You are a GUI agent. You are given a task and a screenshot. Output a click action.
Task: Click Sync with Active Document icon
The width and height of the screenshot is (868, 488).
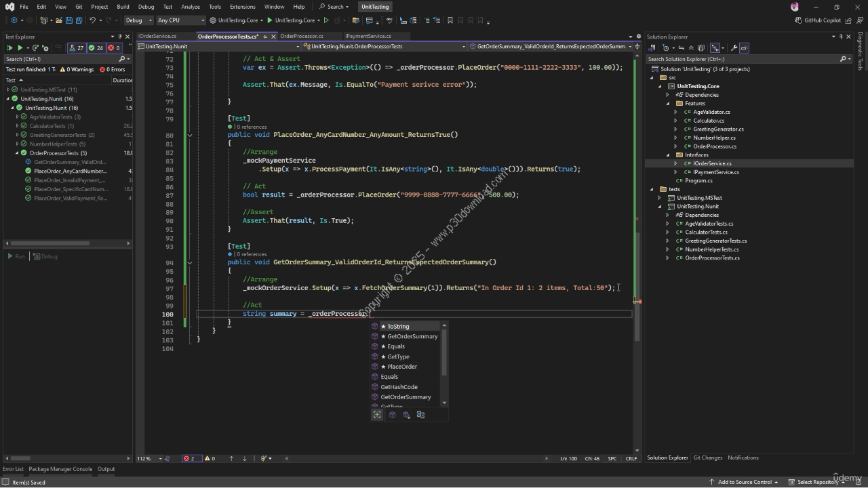pos(681,48)
